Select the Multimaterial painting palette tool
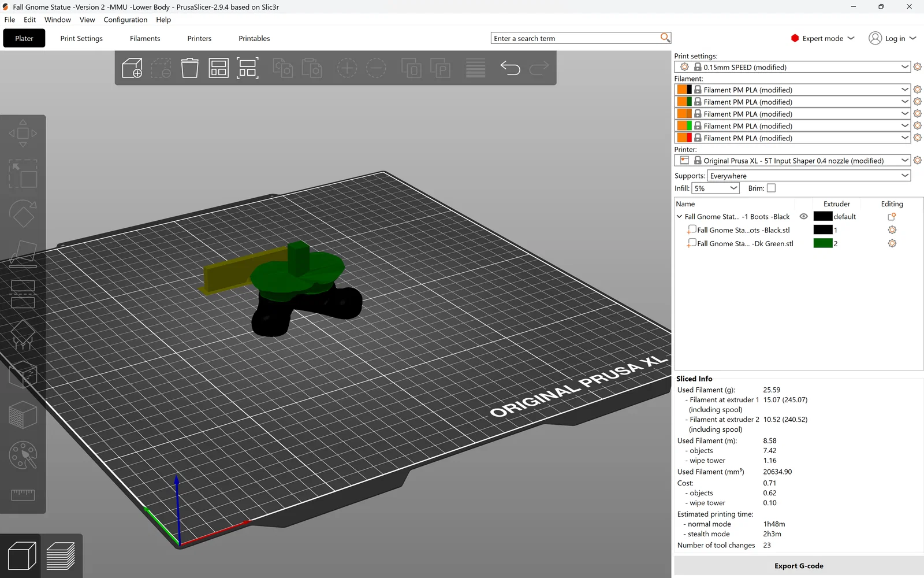This screenshot has width=924, height=578. click(x=23, y=455)
